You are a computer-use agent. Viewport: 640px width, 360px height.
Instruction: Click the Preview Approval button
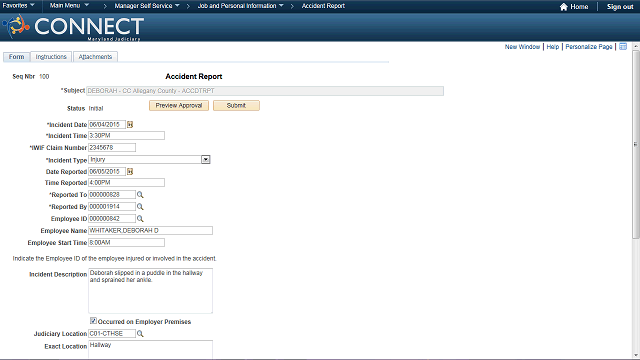click(x=179, y=105)
